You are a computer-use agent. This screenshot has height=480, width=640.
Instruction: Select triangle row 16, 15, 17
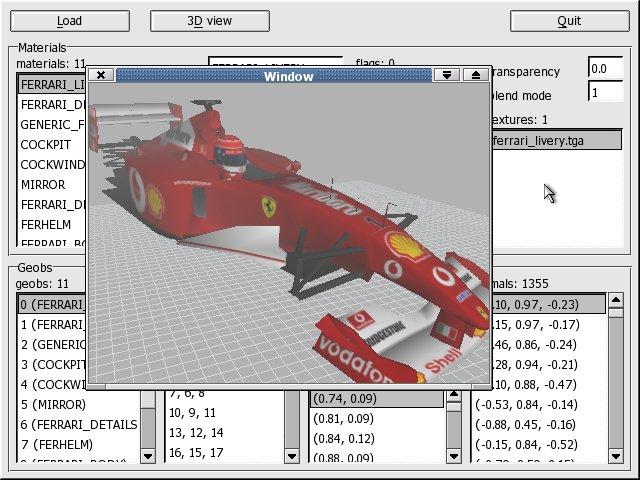tap(225, 453)
